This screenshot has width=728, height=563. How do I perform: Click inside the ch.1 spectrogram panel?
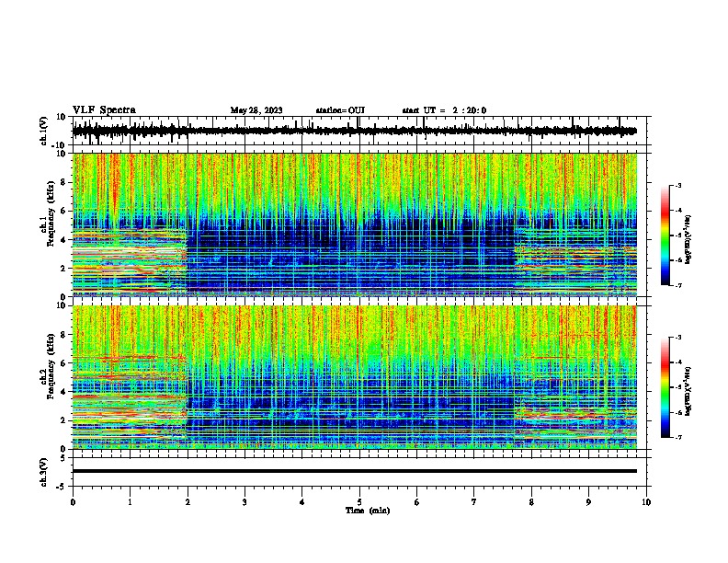tap(355, 224)
